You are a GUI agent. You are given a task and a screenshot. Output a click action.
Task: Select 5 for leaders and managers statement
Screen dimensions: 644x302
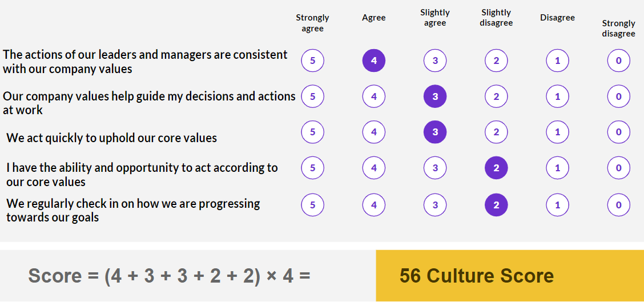(x=312, y=61)
